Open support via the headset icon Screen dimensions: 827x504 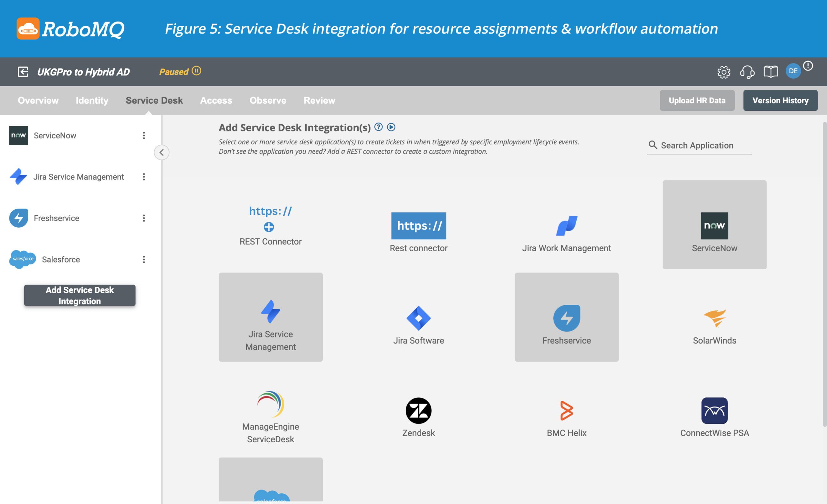(x=747, y=72)
